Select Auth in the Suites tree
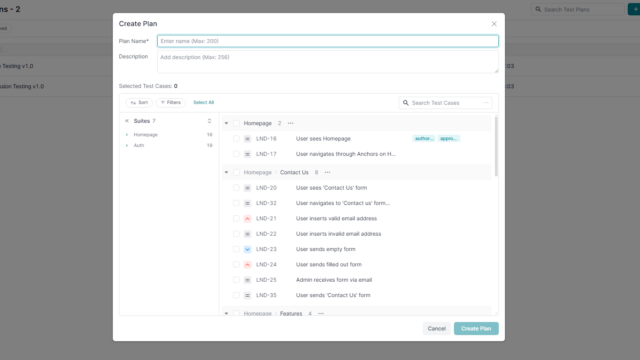This screenshot has height=360, width=640. pyautogui.click(x=139, y=145)
